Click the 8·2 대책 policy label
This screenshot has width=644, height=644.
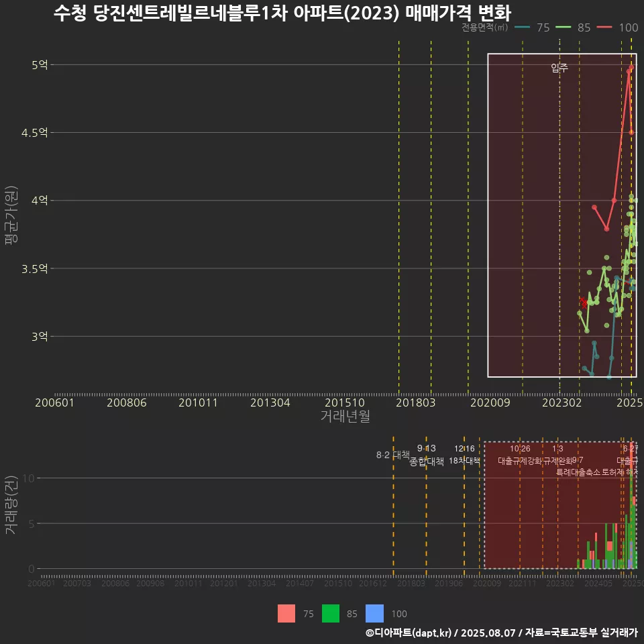pyautogui.click(x=393, y=455)
